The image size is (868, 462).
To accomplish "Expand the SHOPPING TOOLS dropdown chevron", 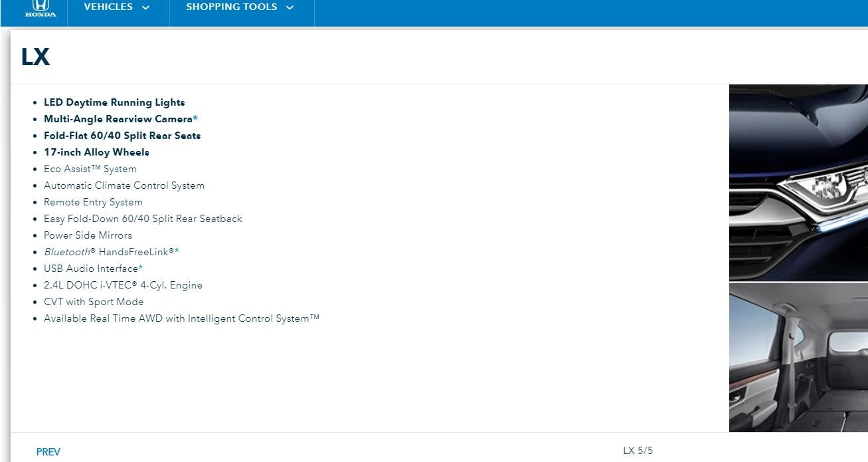I will 290,8.
